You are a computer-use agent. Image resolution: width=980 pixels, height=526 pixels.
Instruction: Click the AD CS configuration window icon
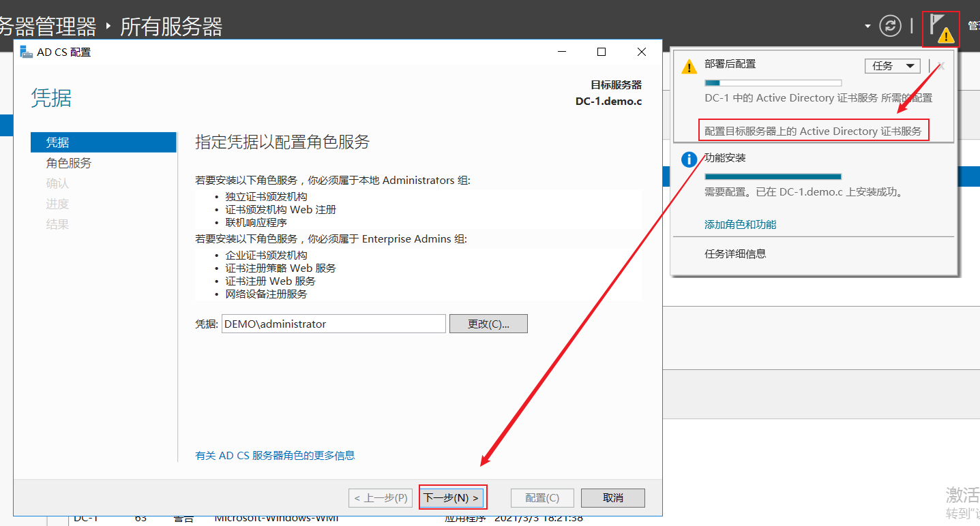tap(27, 52)
